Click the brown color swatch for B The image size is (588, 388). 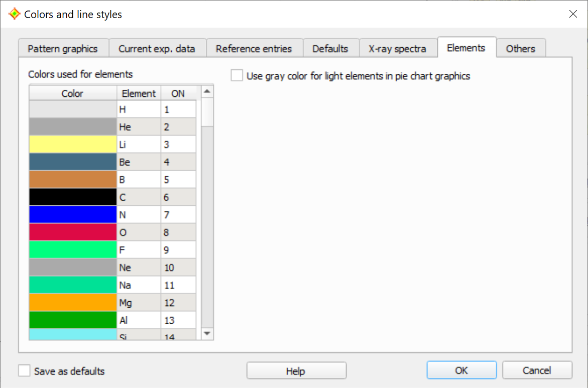tap(73, 180)
